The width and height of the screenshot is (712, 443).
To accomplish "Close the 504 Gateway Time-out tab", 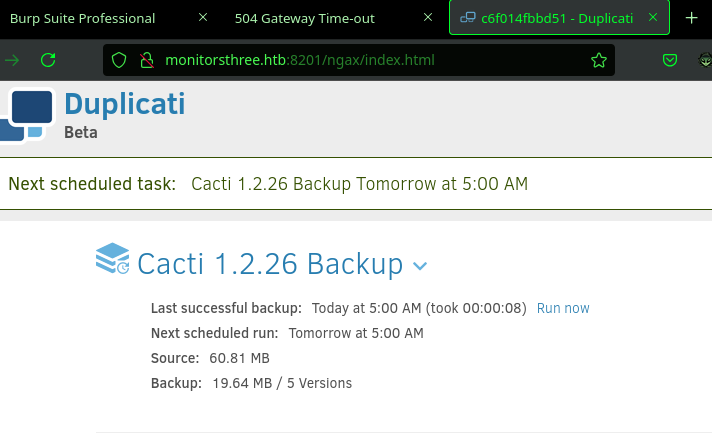I will 428,18.
